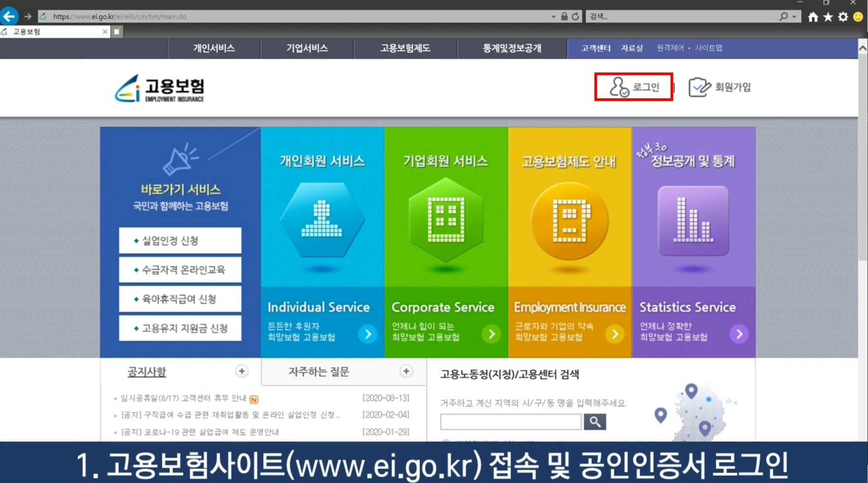
Task: Open the address bar dropdown arrow
Action: 553,16
